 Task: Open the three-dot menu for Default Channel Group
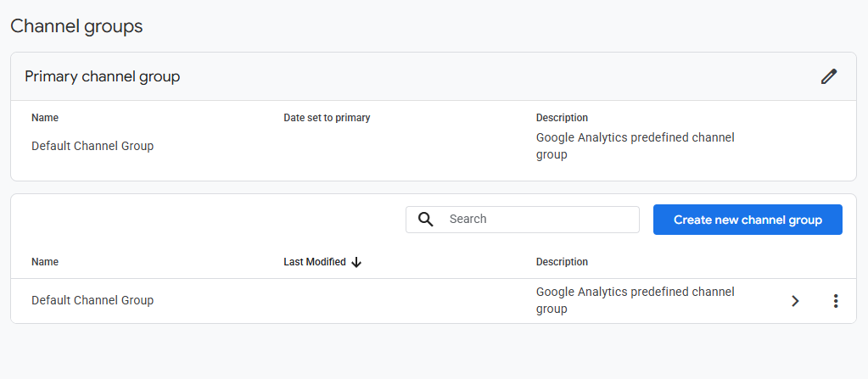836,301
